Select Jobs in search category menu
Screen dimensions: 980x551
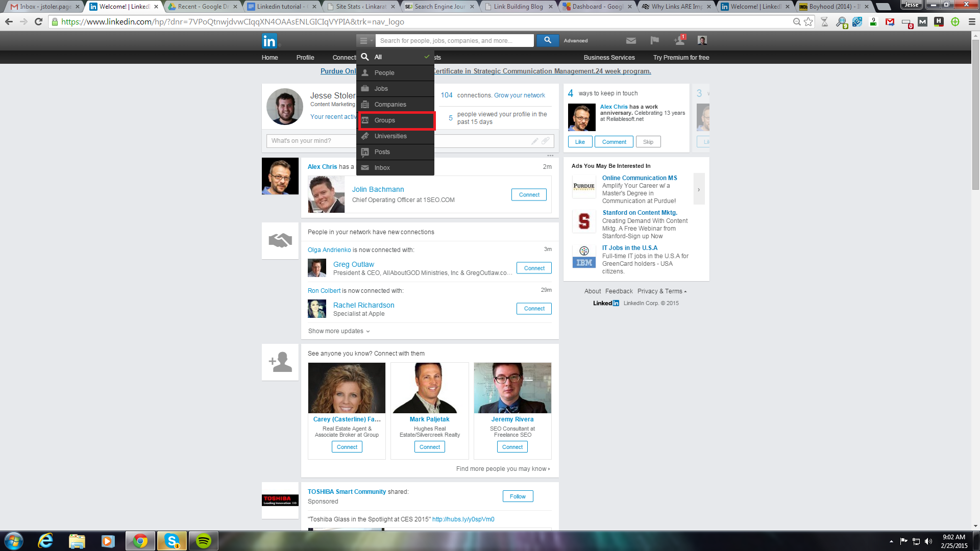[395, 89]
